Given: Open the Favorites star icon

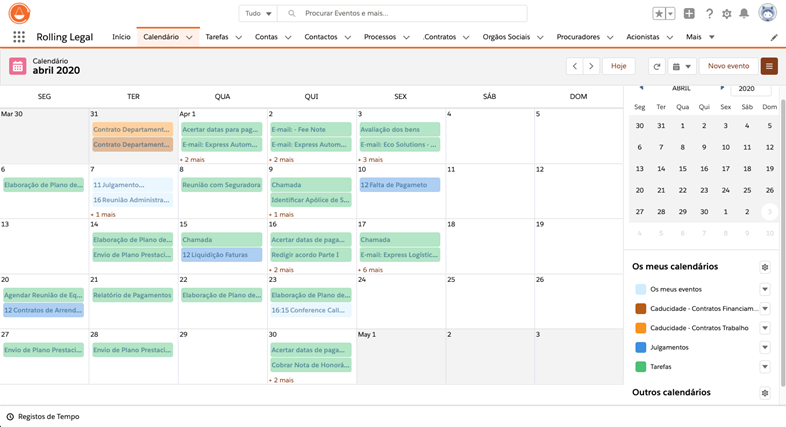Looking at the screenshot, I should click(659, 14).
